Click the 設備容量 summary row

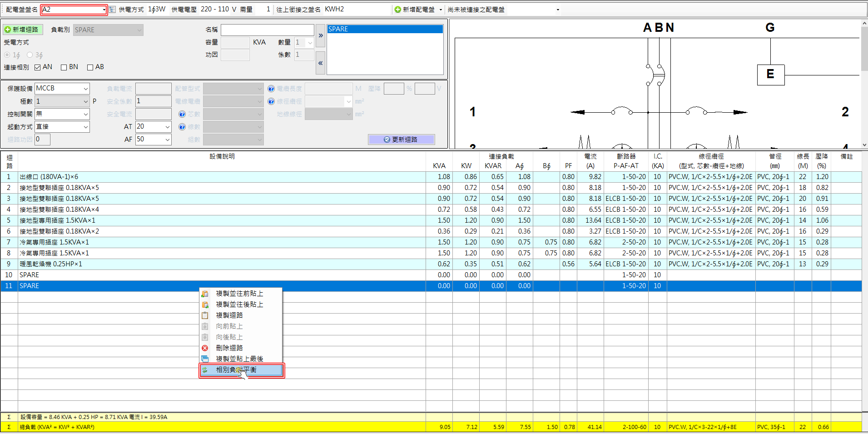[x=431, y=417]
